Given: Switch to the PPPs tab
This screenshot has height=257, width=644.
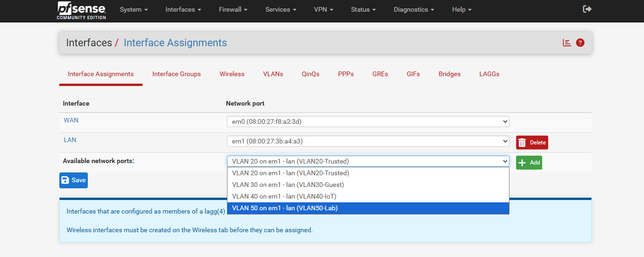Looking at the screenshot, I should pos(346,74).
